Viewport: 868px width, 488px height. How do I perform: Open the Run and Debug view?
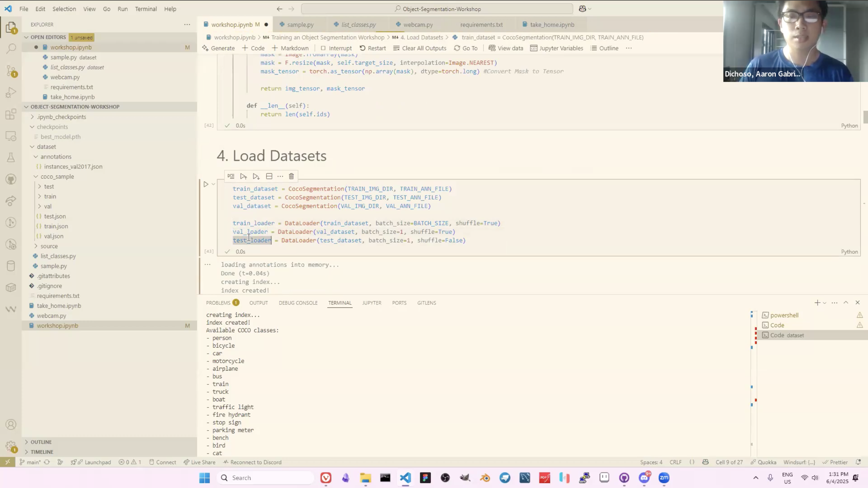click(x=11, y=92)
